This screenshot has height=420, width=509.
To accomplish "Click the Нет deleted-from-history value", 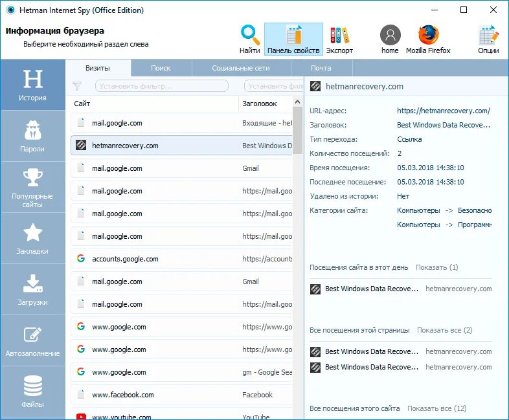I will pyautogui.click(x=403, y=197).
